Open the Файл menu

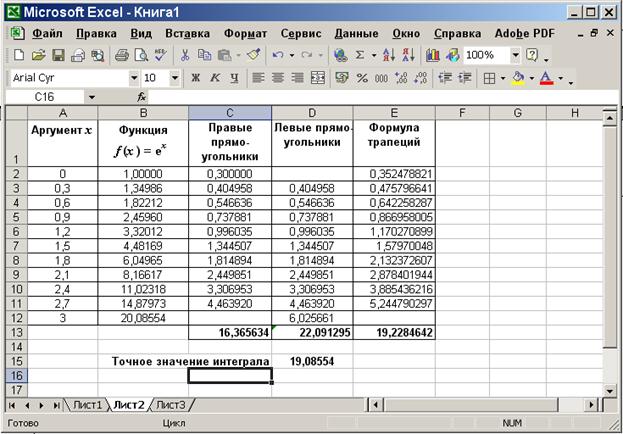click(47, 34)
